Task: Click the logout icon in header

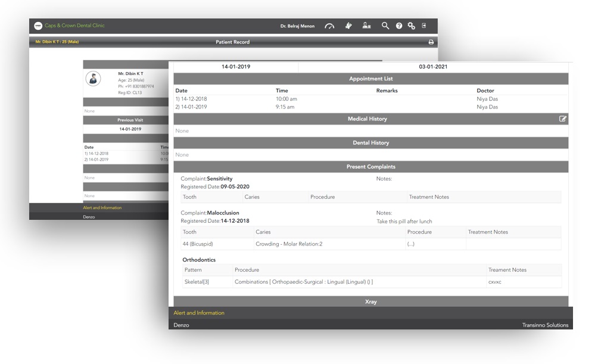Action: [x=424, y=26]
